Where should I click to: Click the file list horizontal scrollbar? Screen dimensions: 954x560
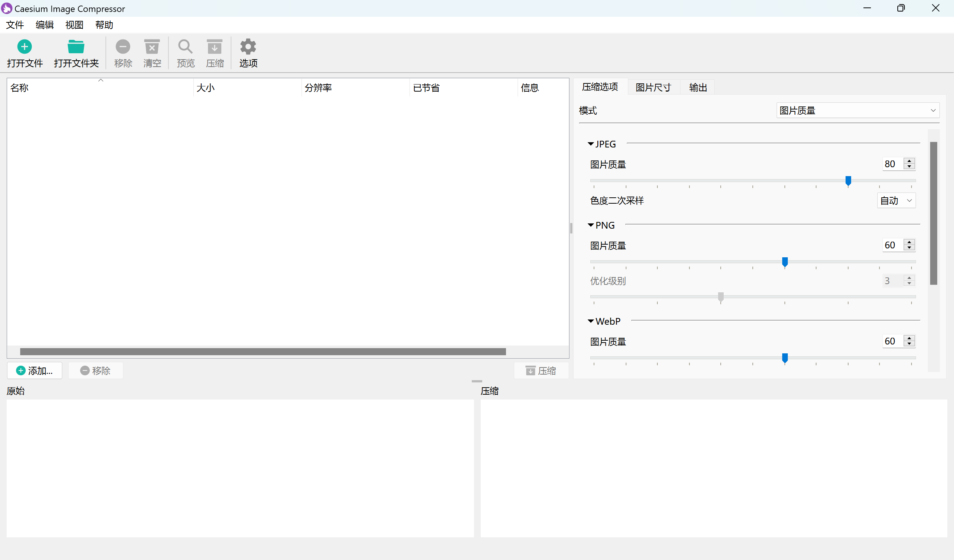(263, 351)
